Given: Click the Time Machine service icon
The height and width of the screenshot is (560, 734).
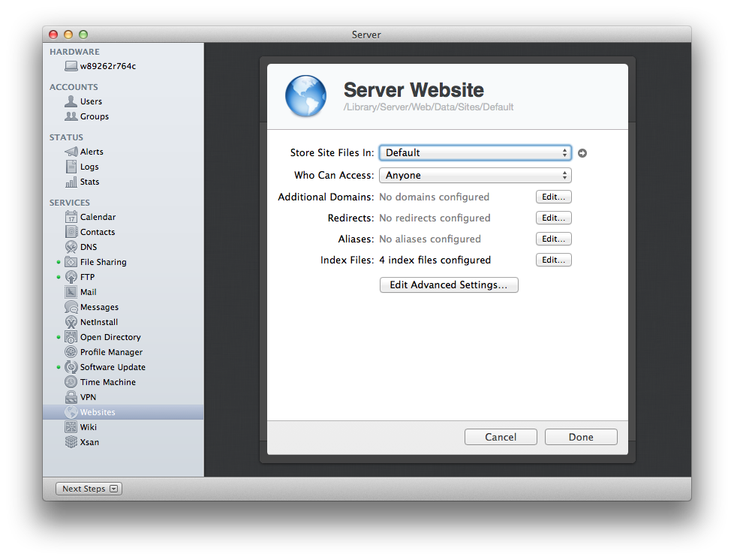Looking at the screenshot, I should [71, 382].
